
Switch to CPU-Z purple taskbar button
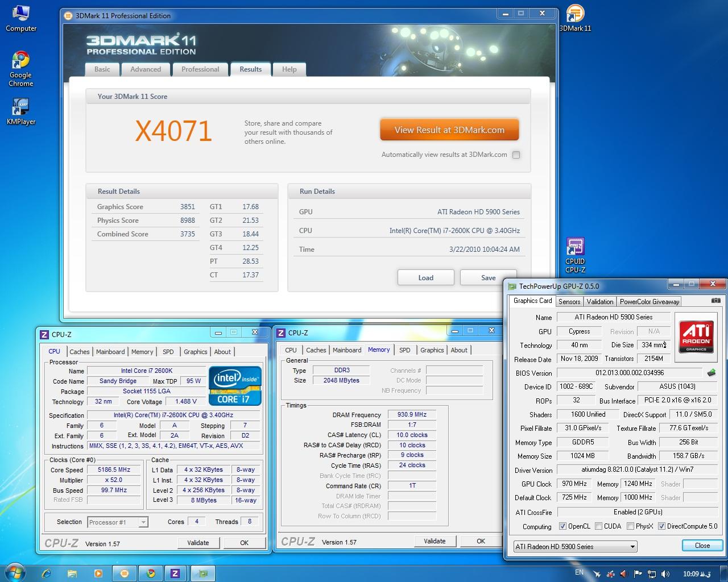(x=175, y=573)
